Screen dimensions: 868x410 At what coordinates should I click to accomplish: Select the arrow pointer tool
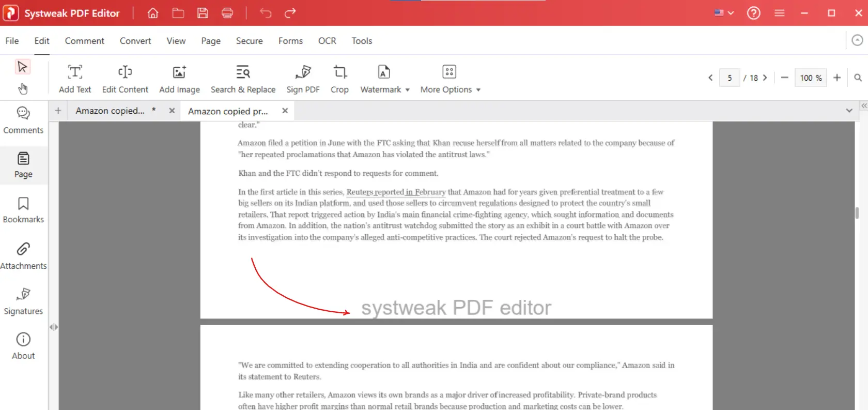click(x=22, y=67)
